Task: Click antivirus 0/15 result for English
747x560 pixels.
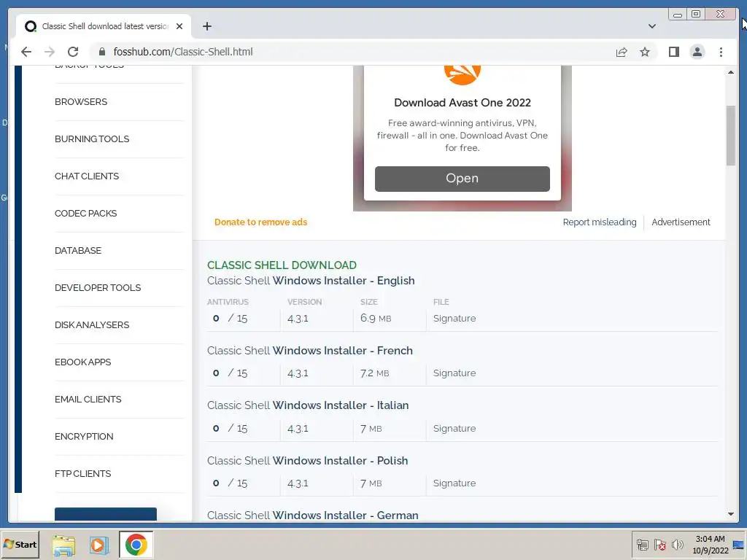Action: point(230,318)
